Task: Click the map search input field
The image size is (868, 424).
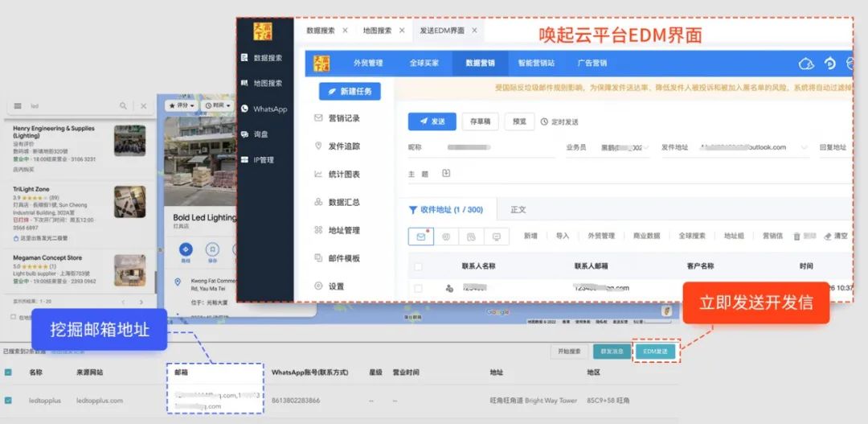Action: 72,106
